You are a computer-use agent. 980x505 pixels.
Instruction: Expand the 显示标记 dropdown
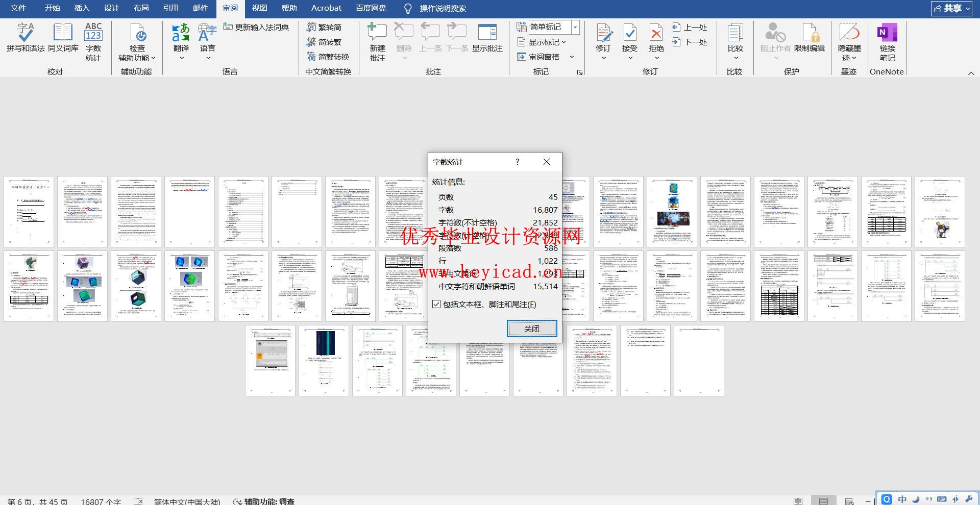563,42
